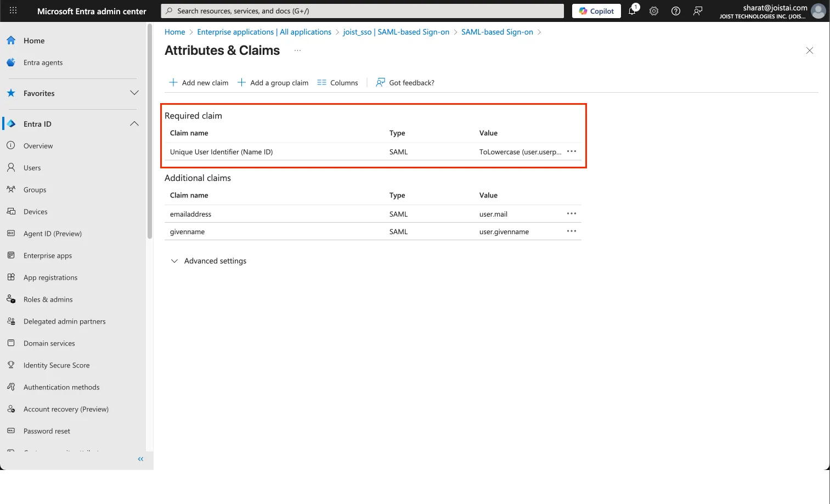Click the search resources input field
The height and width of the screenshot is (504, 830).
pos(363,11)
